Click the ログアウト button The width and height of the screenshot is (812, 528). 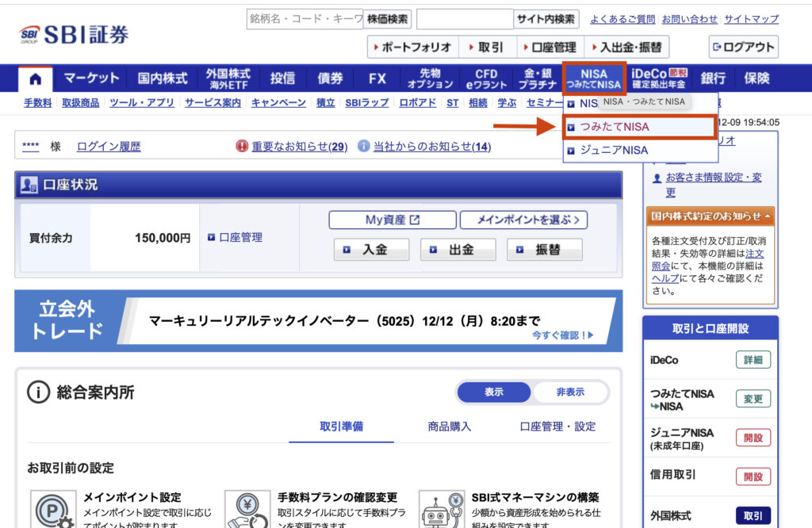(743, 47)
